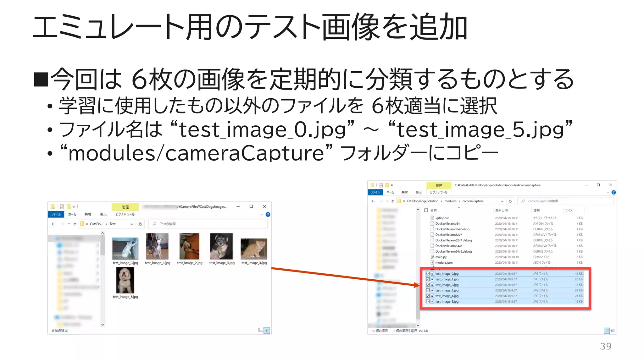Viewport: 644px width, 362px height.
Task: Click properties icon in cameraCapture title bar
Action: 381,185
